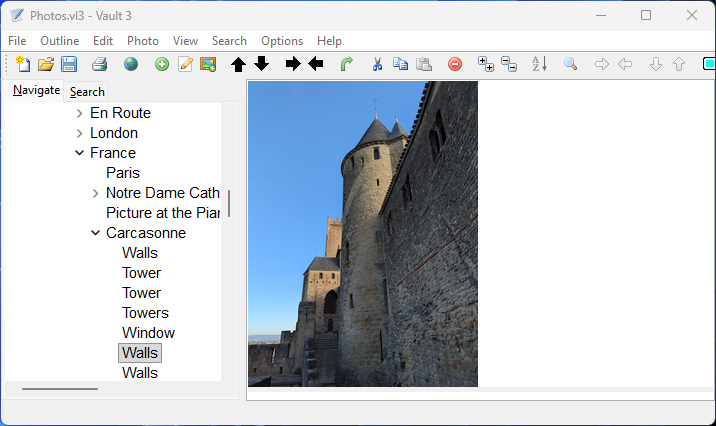
Task: Select the Window item under Carcasonne
Action: [x=148, y=333]
